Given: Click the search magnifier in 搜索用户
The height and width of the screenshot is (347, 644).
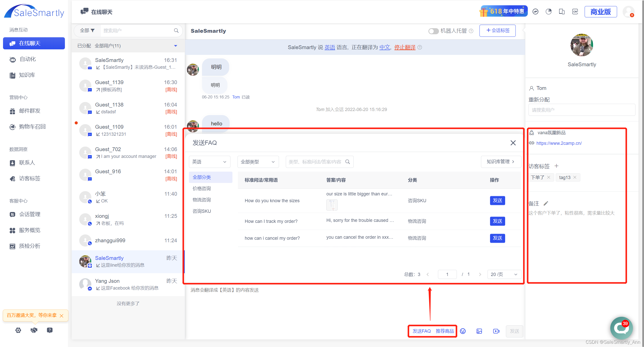Looking at the screenshot, I should point(176,30).
